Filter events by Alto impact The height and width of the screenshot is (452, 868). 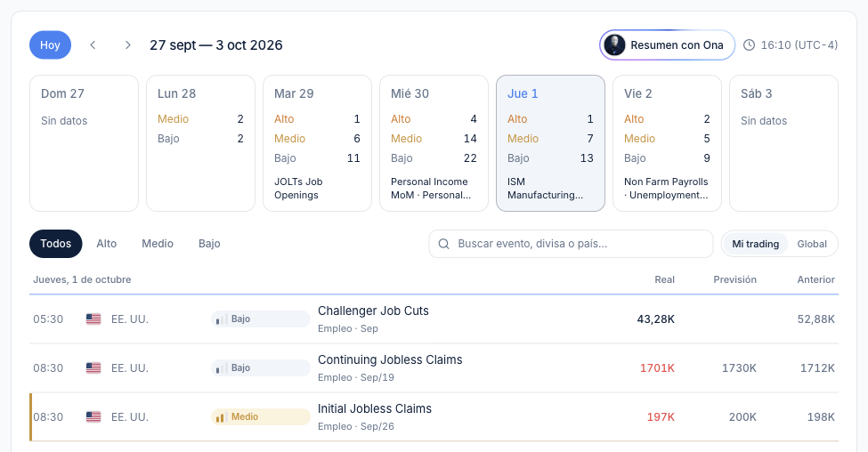pyautogui.click(x=106, y=244)
